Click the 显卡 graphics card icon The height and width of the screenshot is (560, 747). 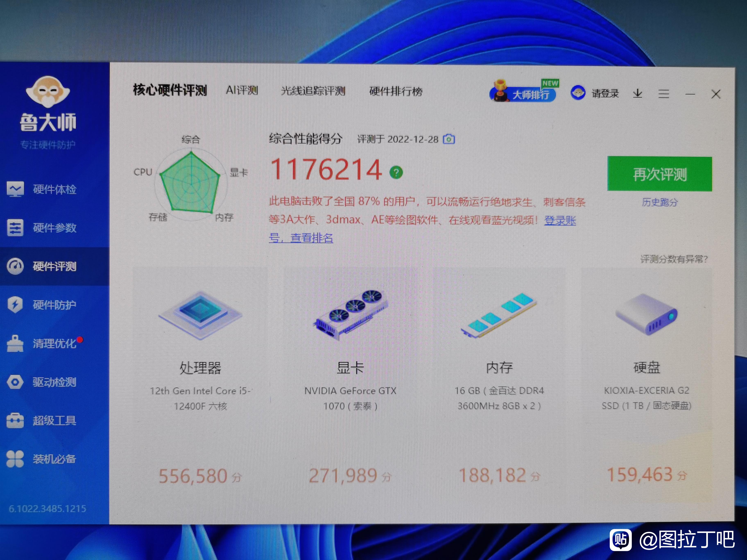(x=351, y=315)
